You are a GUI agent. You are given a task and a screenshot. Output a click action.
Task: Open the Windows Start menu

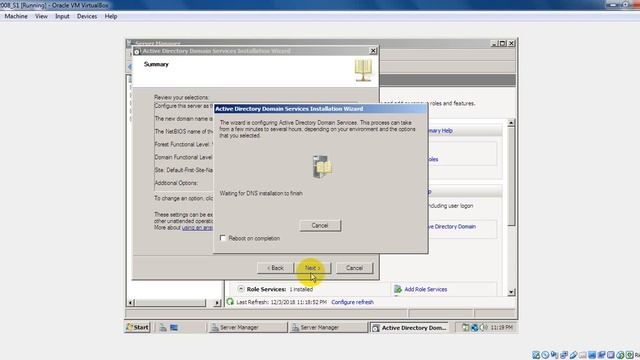pyautogui.click(x=138, y=327)
